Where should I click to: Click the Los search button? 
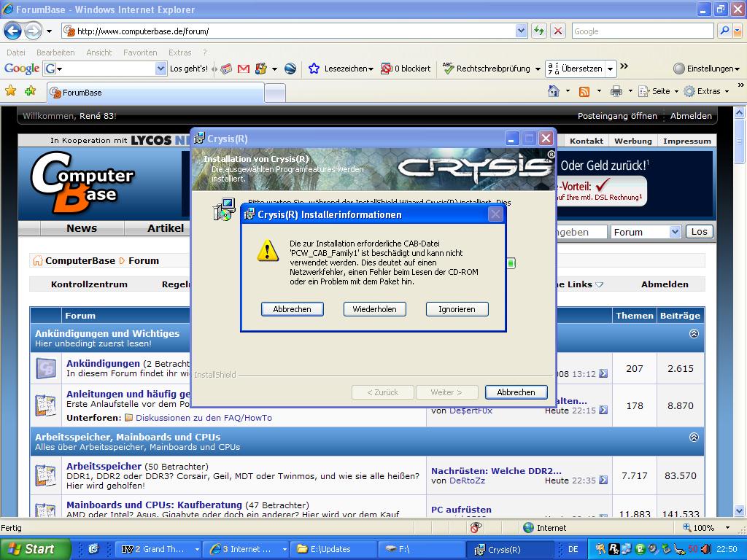click(699, 231)
